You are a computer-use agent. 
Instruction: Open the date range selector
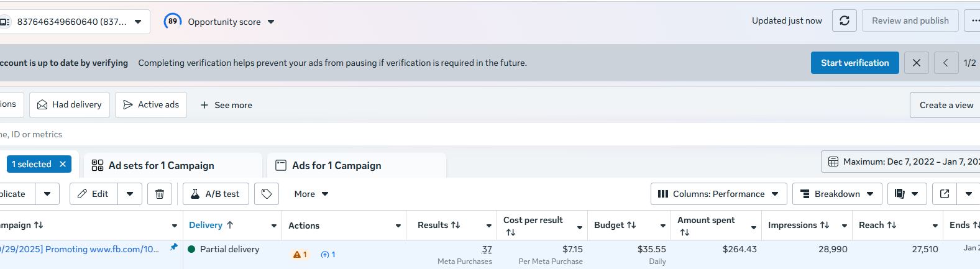[901, 162]
